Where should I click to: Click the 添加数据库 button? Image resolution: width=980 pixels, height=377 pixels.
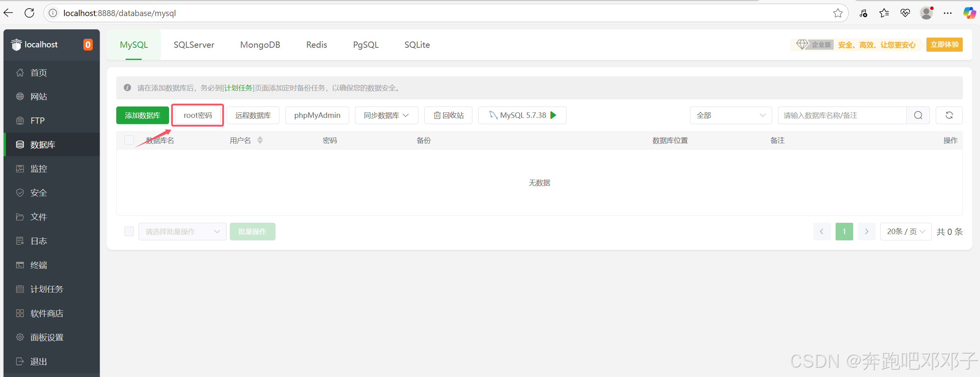click(142, 115)
